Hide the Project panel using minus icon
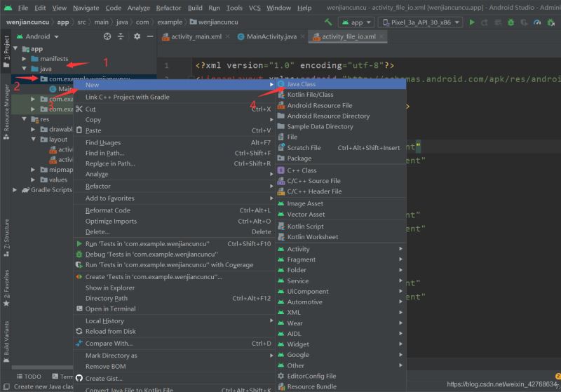The width and height of the screenshot is (561, 392). (x=151, y=36)
